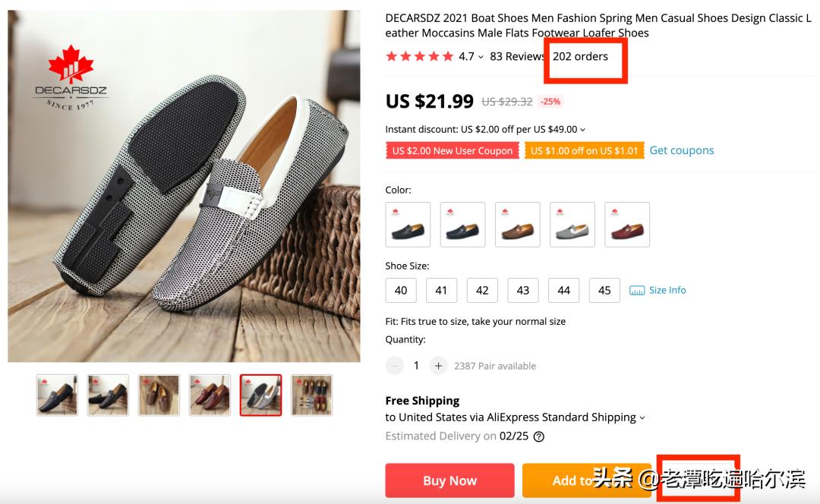Expand the Instant discount details
The image size is (820, 504).
click(x=582, y=130)
